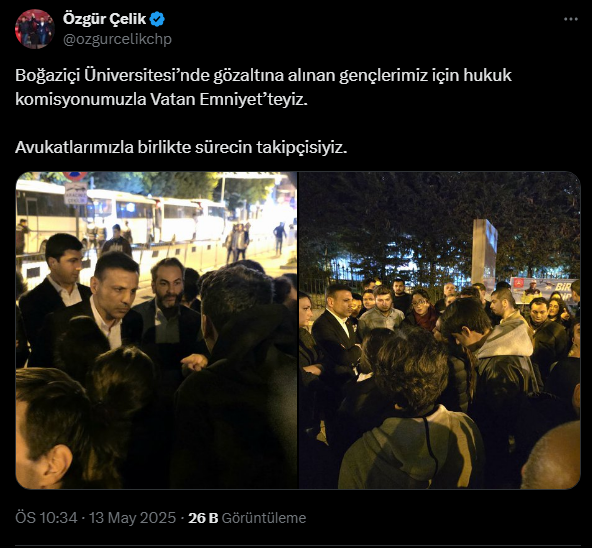Click the Görüntüleme label
Image resolution: width=592 pixels, height=548 pixels.
click(264, 518)
